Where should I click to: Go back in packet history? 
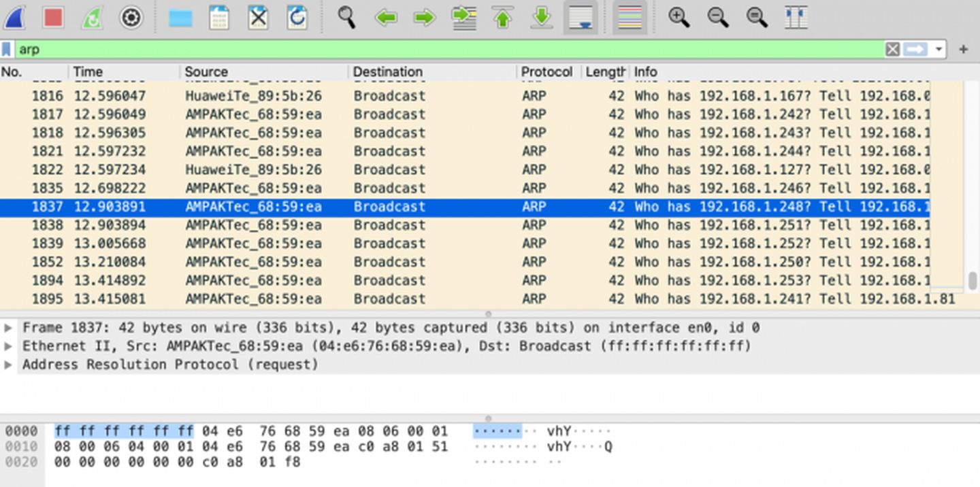[386, 18]
